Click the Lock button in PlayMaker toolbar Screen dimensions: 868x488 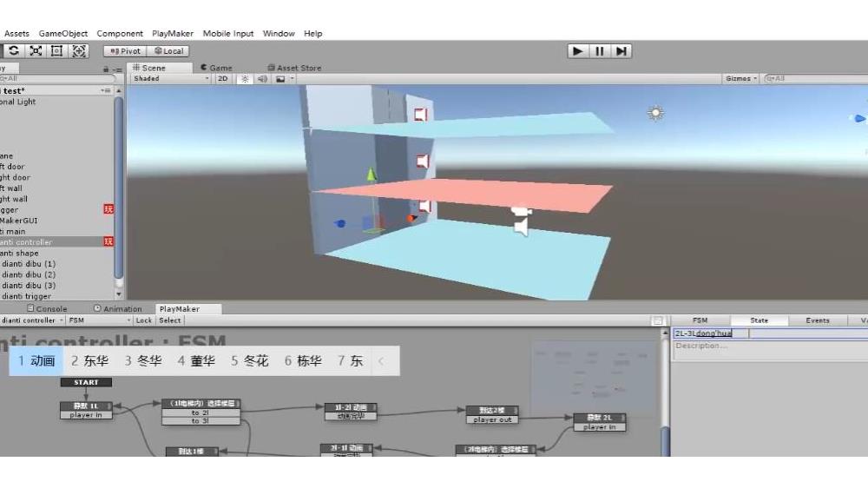pyautogui.click(x=144, y=320)
